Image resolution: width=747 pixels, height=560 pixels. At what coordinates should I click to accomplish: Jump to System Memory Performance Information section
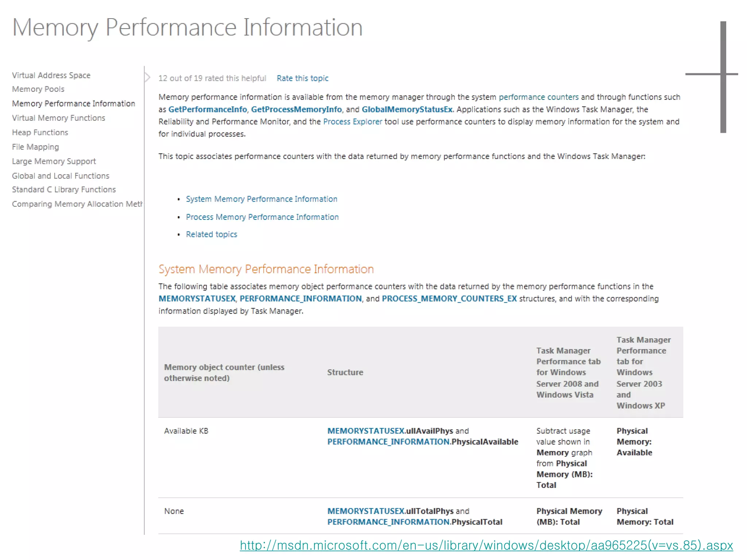click(x=262, y=199)
